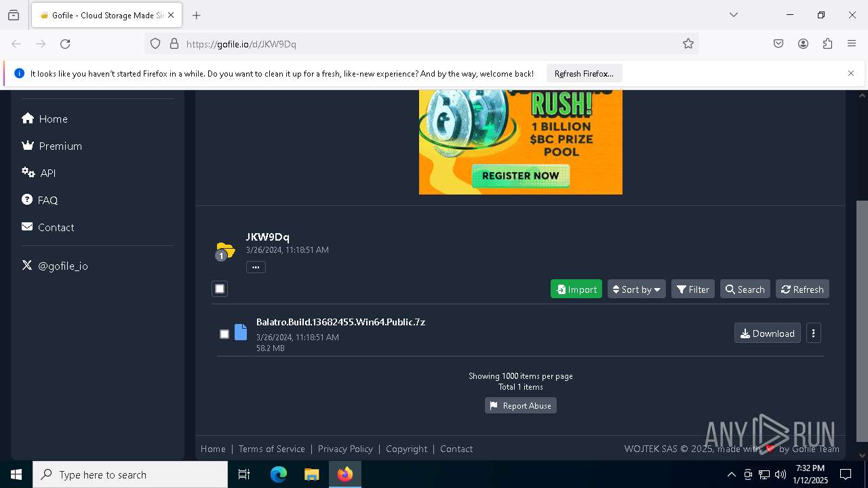The image size is (868, 488).
Task: Open File Explorer from the taskbar
Action: pos(311,474)
